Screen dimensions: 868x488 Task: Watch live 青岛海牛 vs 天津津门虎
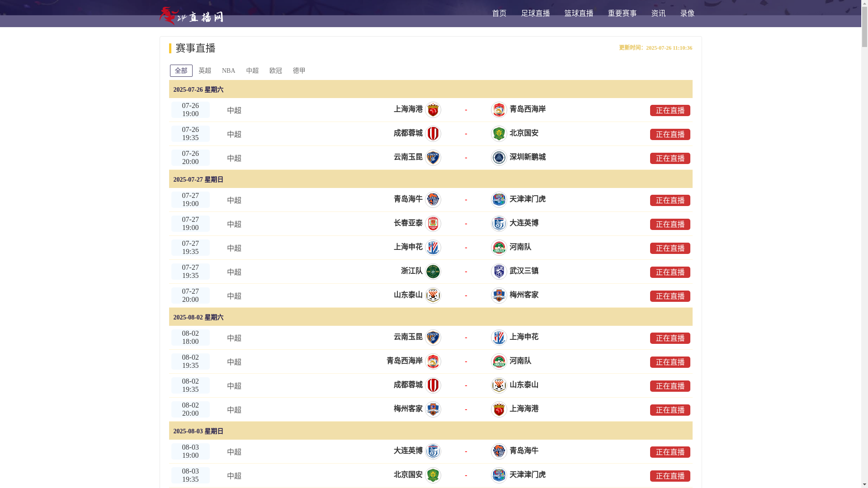670,200
